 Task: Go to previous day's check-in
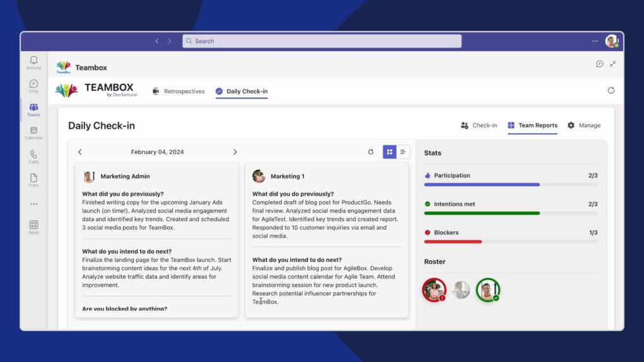tap(80, 152)
